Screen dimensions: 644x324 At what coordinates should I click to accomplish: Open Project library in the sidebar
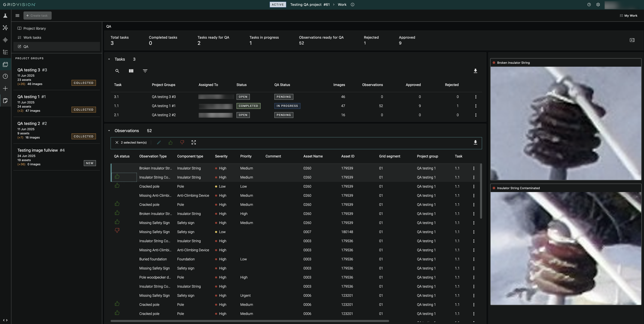[34, 29]
